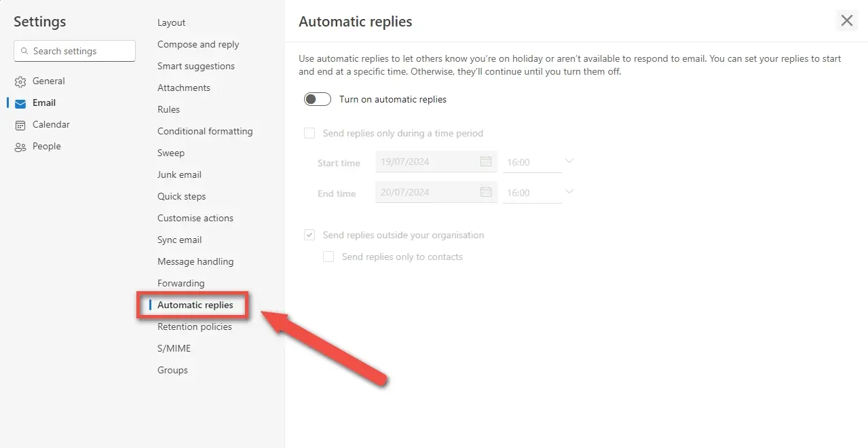Click the search magnifier icon
Screen dimensions: 868x448
(x=25, y=51)
